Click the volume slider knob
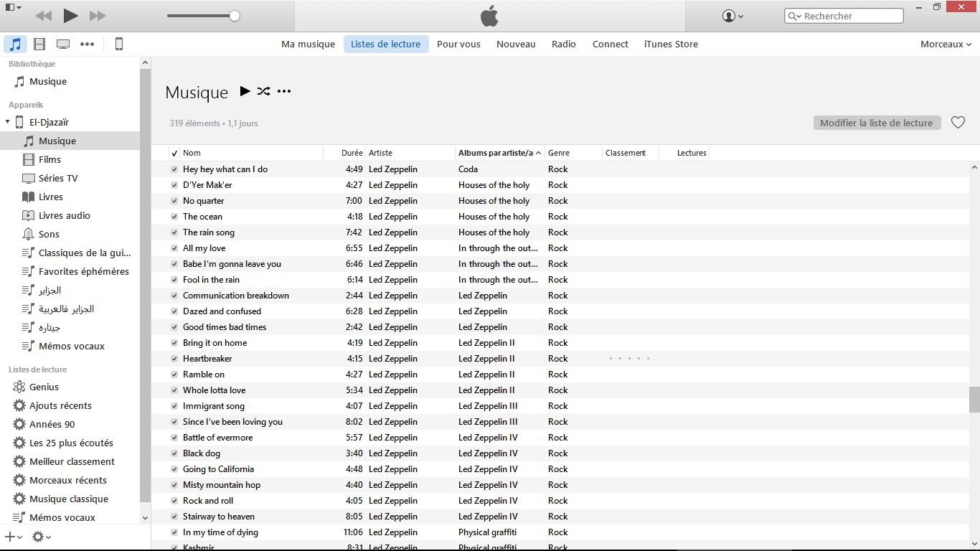 [x=235, y=16]
